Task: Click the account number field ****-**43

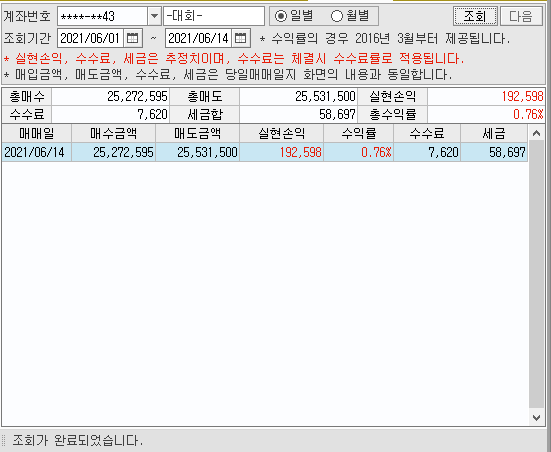Action: click(x=103, y=16)
